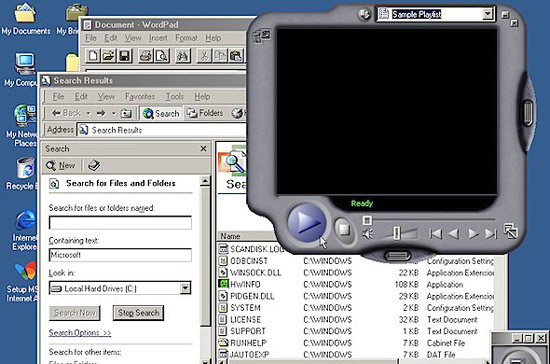Viewport: 550px width, 364px height.
Task: Click Forward arrow in Search Results toolbar
Action: (x=101, y=113)
